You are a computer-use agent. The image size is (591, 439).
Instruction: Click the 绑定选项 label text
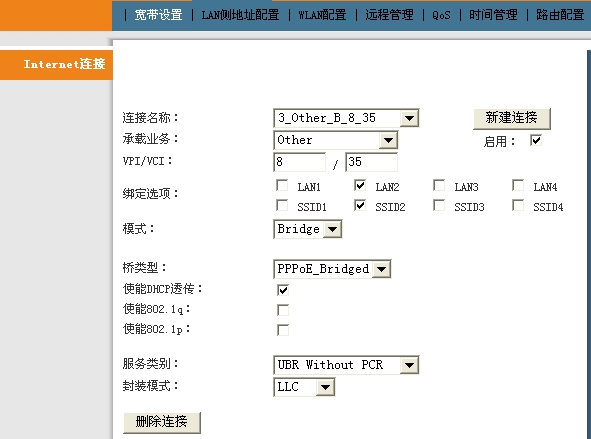tap(150, 194)
